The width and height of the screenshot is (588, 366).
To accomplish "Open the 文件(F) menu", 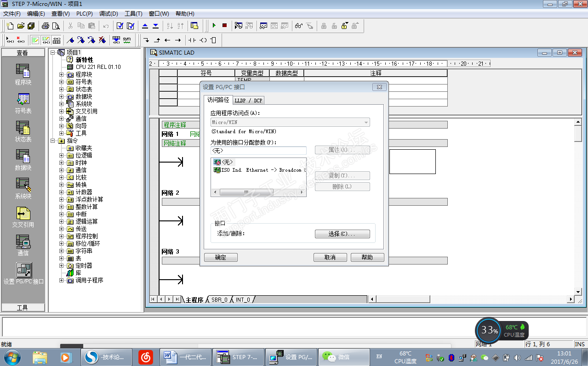I will coord(11,14).
